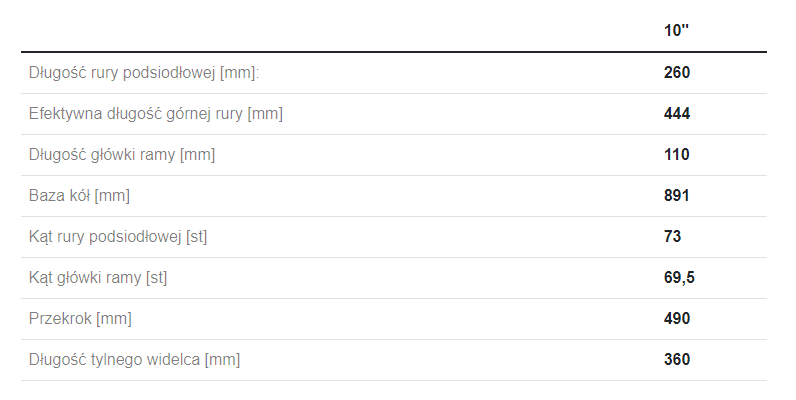The width and height of the screenshot is (796, 400).
Task: Select the Efektywna długość górnej rury label
Action: (x=155, y=114)
